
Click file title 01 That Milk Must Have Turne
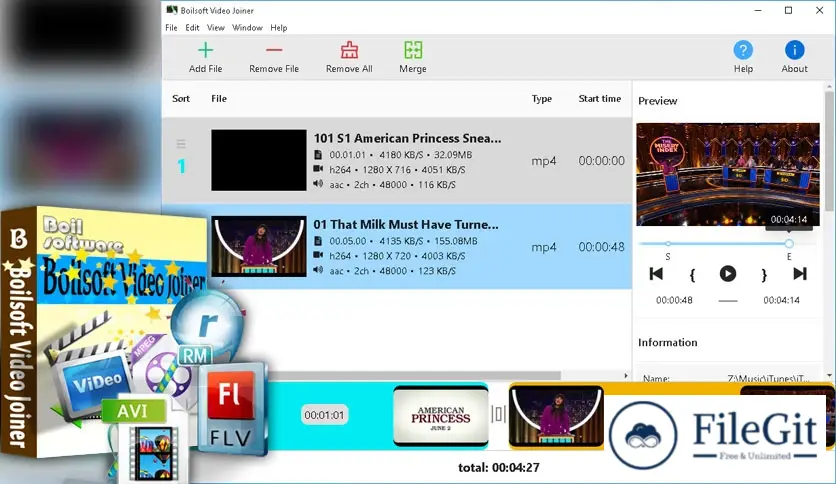[406, 224]
